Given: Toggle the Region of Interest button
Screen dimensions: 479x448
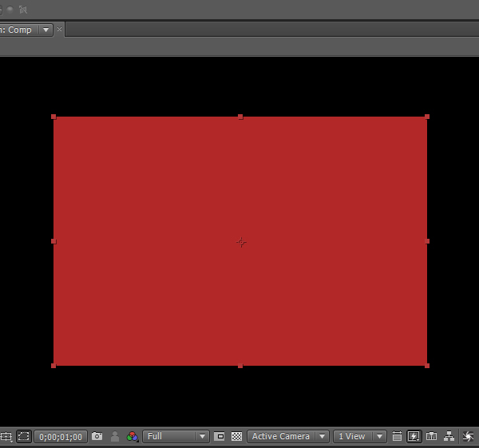Looking at the screenshot, I should (219, 436).
